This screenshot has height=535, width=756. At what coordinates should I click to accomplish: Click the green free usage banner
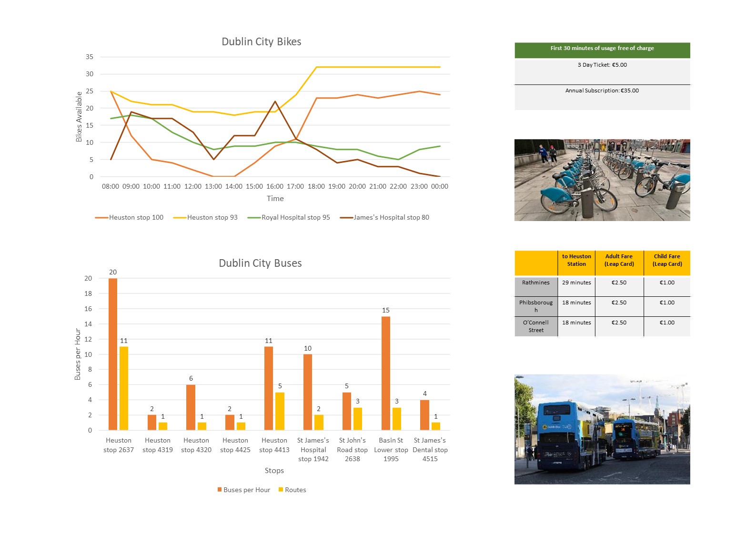pyautogui.click(x=602, y=49)
